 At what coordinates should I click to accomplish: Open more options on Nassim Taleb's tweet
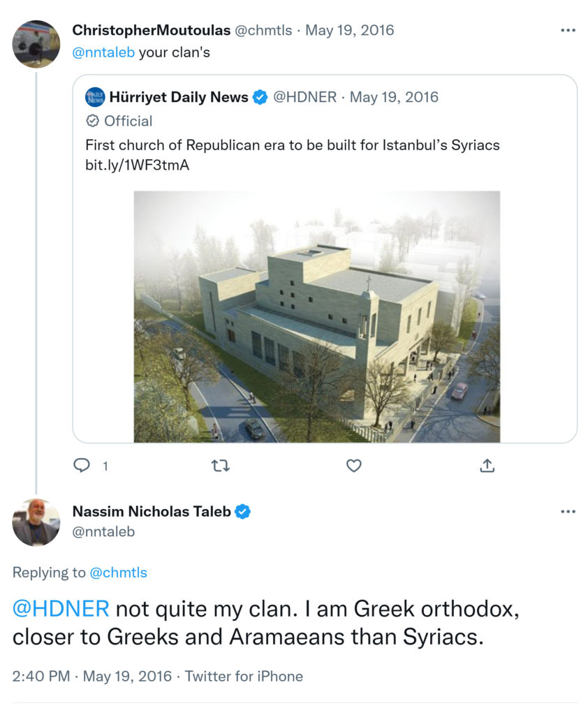pos(568,512)
